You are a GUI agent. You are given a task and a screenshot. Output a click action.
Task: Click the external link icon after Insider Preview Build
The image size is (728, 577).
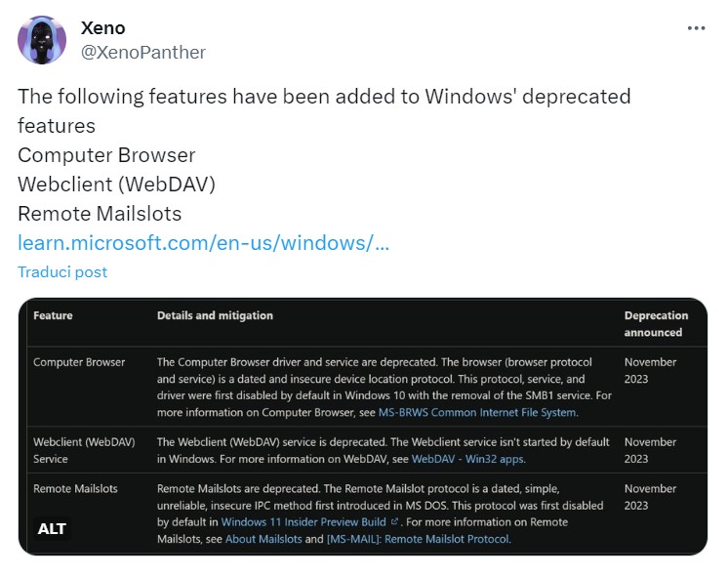[x=393, y=522]
